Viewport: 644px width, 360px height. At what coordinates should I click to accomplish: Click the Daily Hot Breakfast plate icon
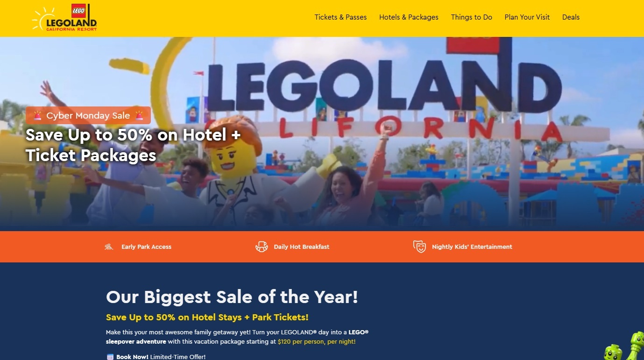(262, 247)
